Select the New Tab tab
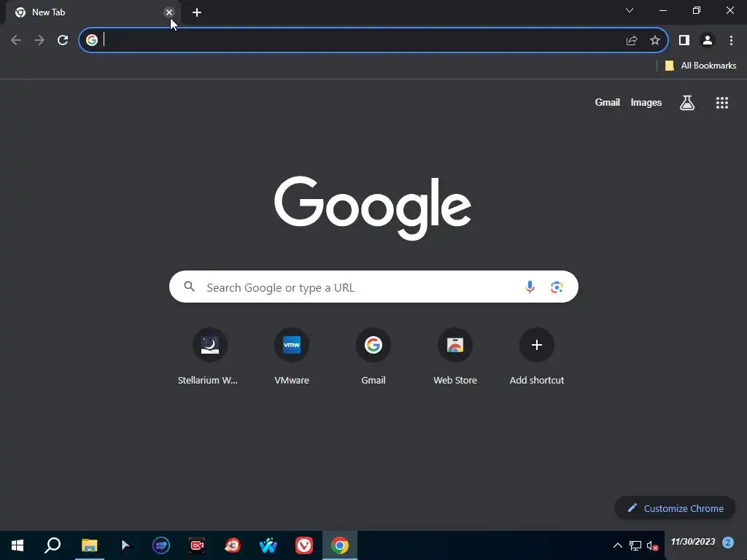 click(93, 12)
